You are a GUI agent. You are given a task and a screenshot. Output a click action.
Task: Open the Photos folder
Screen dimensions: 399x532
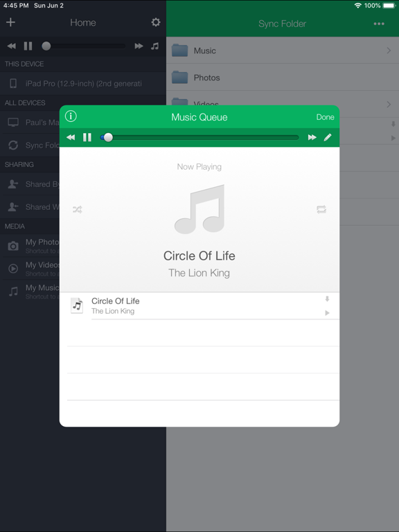(x=283, y=78)
